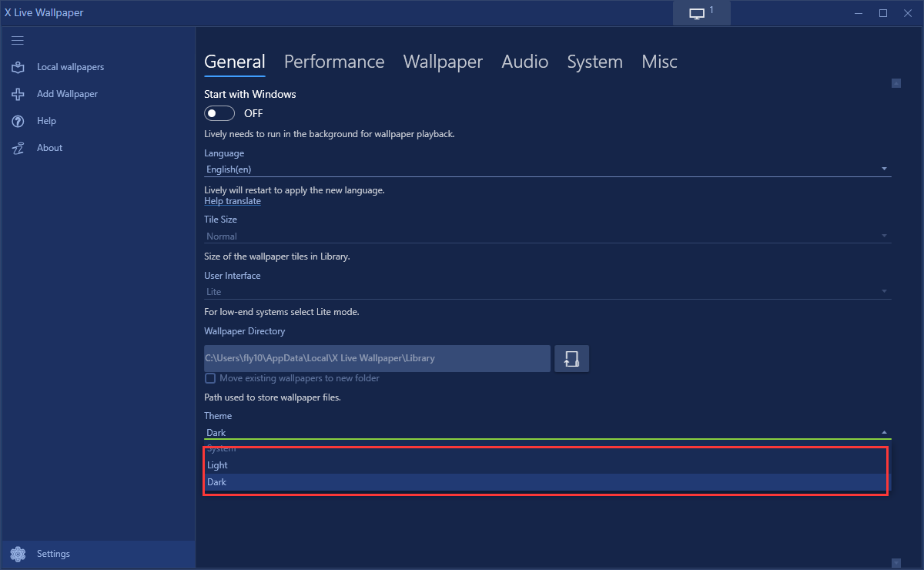Click the monitor display icon in title bar
The width and height of the screenshot is (924, 570).
tap(697, 14)
